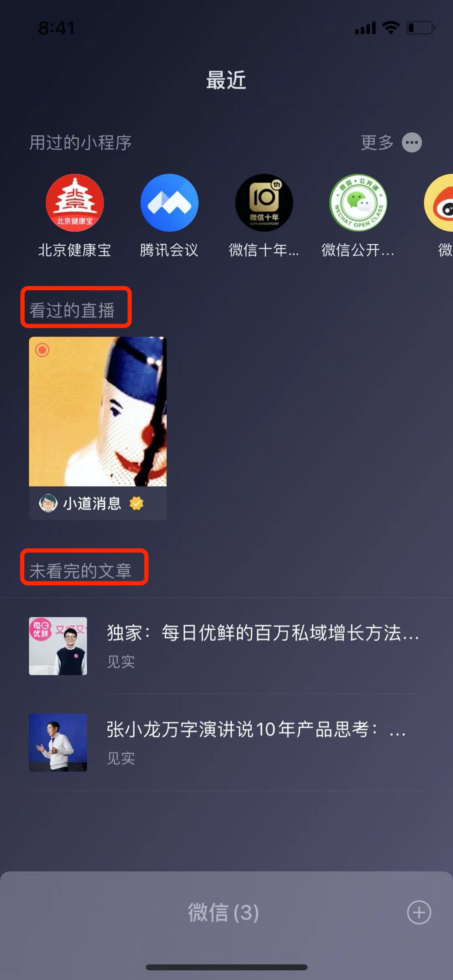The height and width of the screenshot is (980, 453).
Task: Tap the plus icon in the 微信 bar
Action: 419,912
